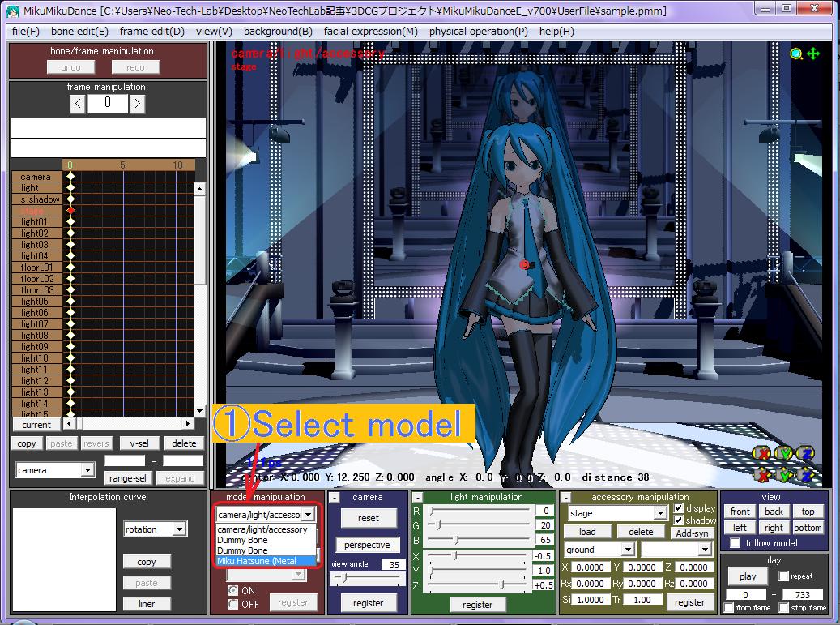Click the MikuMikuDance title bar app icon

click(13, 11)
